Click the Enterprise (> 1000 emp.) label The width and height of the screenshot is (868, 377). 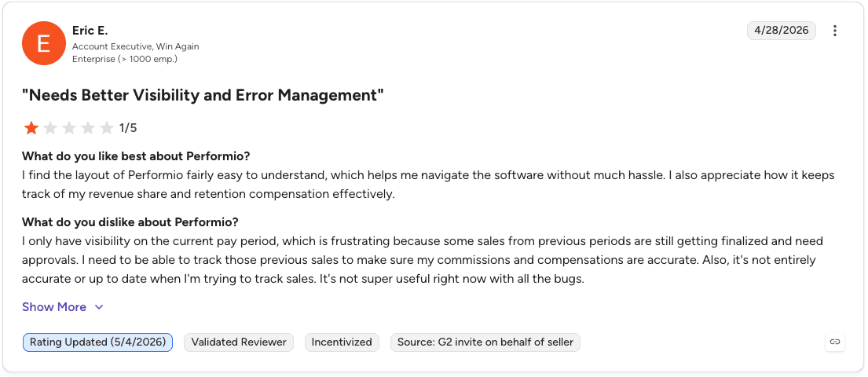pyautogui.click(x=125, y=59)
